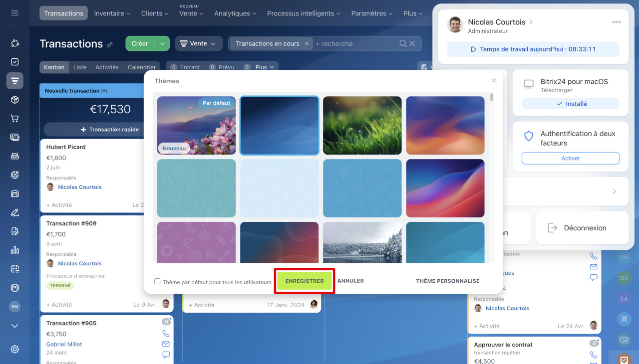This screenshot has width=639, height=364.
Task: Click the phone icon on Transaction #905
Action: 166,333
